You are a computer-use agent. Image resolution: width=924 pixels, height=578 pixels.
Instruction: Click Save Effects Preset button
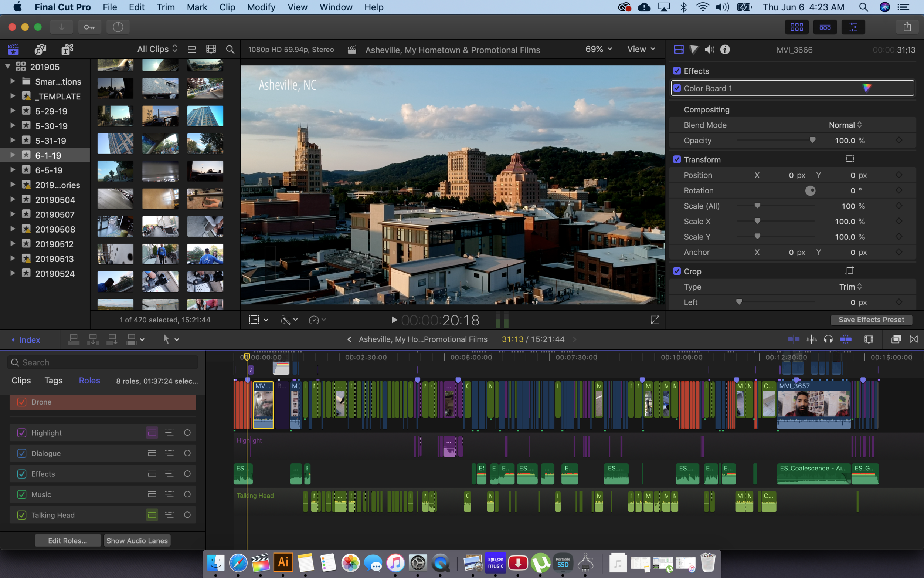click(871, 320)
